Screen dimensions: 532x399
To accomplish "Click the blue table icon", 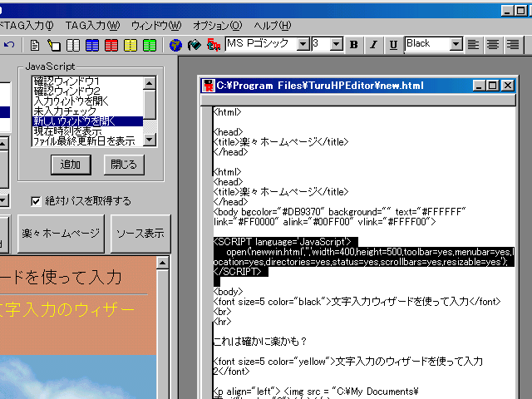I will click(x=92, y=45).
